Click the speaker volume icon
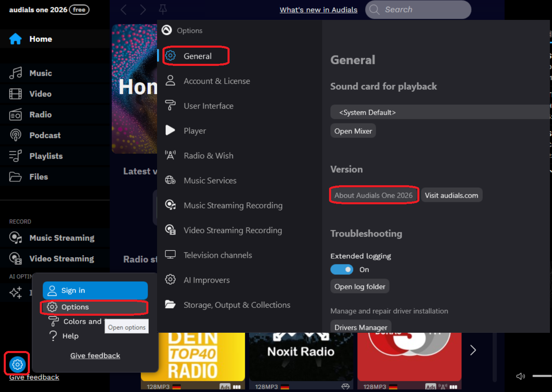The height and width of the screenshot is (392, 552). tap(521, 376)
